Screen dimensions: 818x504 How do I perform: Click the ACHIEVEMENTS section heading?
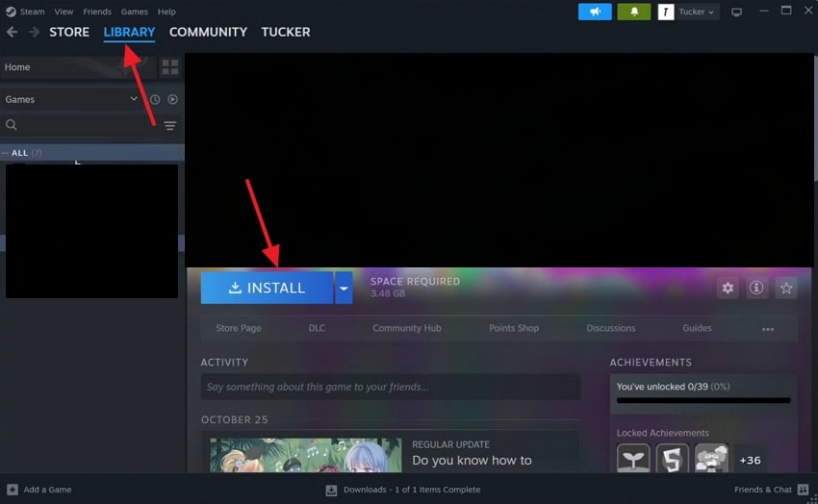tap(651, 363)
